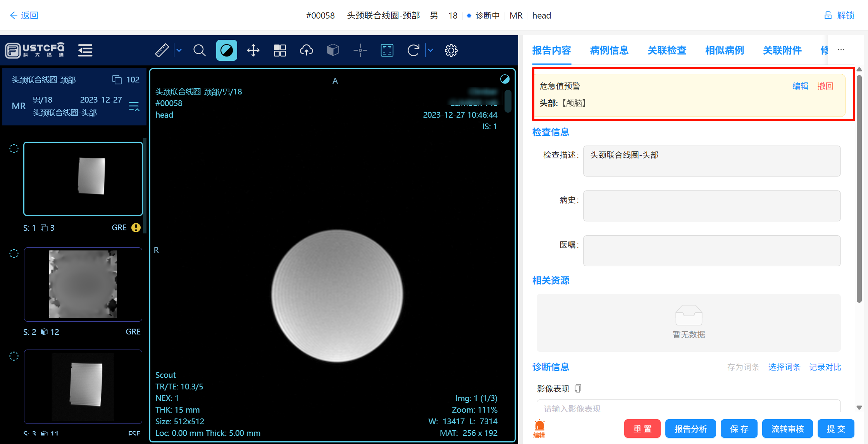Open the viewport layout grid tool
This screenshot has width=868, height=444.
pos(280,50)
